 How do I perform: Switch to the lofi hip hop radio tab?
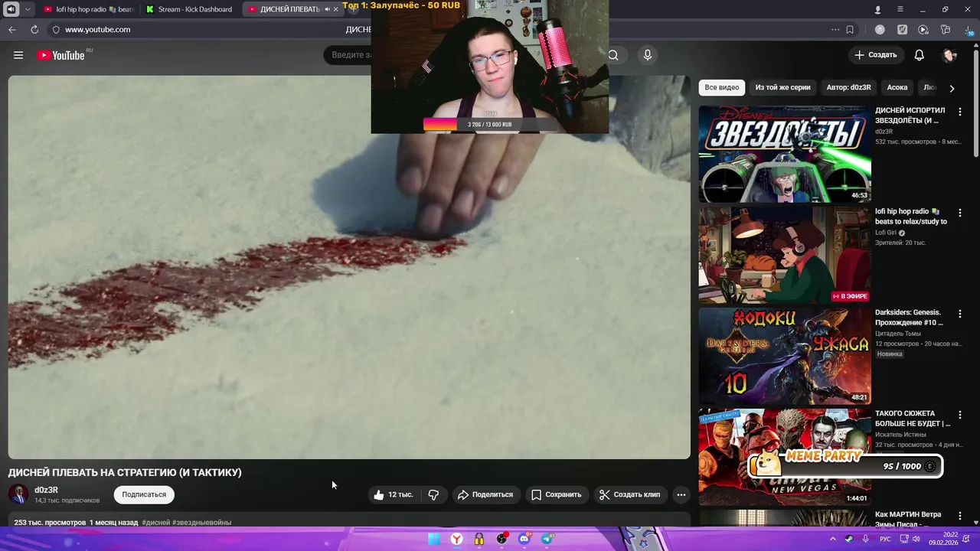tap(89, 9)
